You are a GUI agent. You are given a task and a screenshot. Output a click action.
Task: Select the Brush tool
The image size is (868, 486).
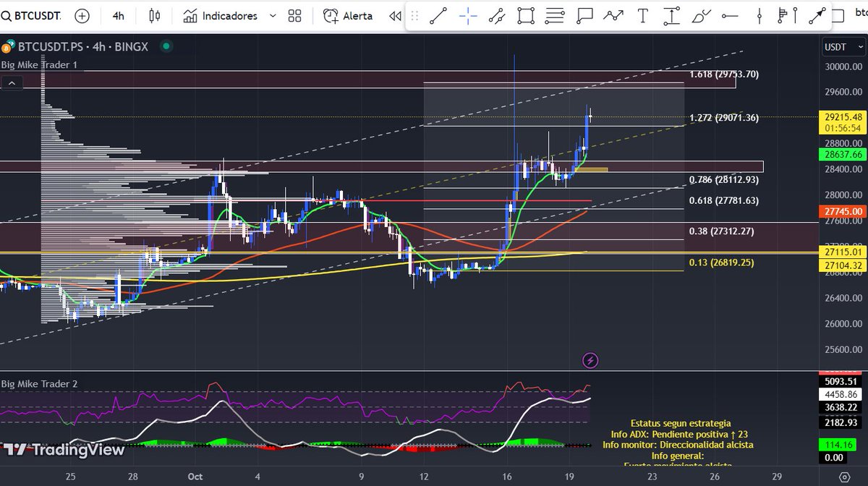tap(701, 15)
